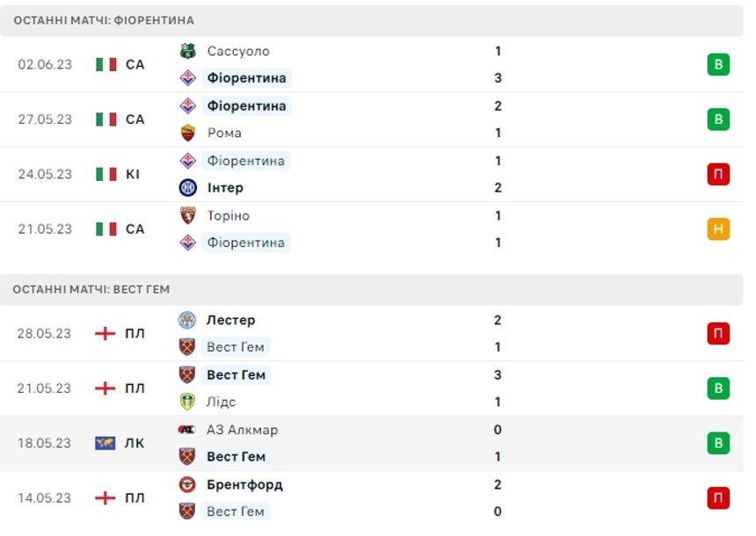This screenshot has height=536, width=756.
Task: Open the 21.05.23 Вест Гем vs Лідс row
Action: tap(372, 388)
